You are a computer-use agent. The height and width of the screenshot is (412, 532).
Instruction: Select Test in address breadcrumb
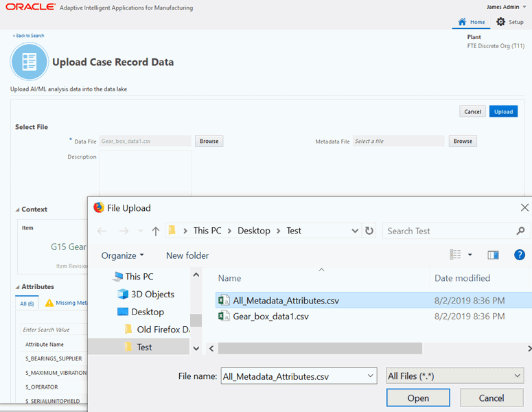(294, 231)
